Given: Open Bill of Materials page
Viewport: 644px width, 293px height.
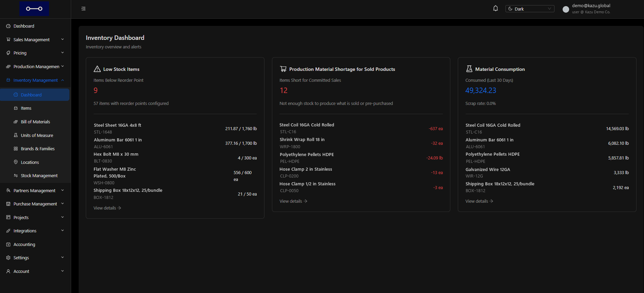Looking at the screenshot, I should [35, 122].
